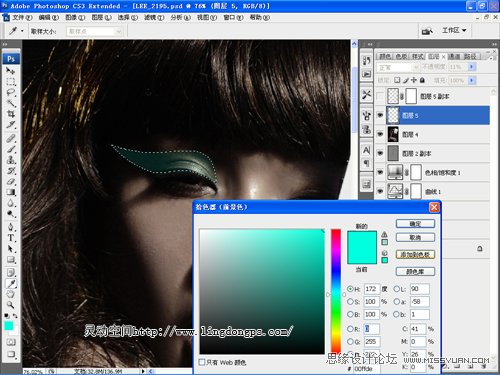Select the Zoom magnifier tool
This screenshot has height=375, width=500.
[x=11, y=305]
